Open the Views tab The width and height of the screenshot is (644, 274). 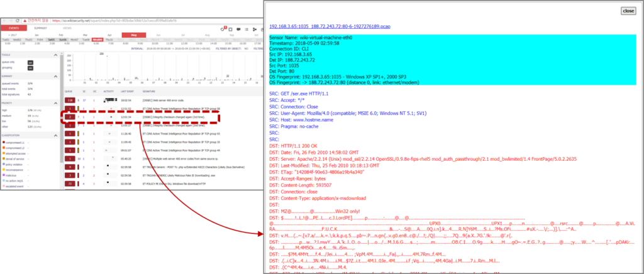click(66, 28)
